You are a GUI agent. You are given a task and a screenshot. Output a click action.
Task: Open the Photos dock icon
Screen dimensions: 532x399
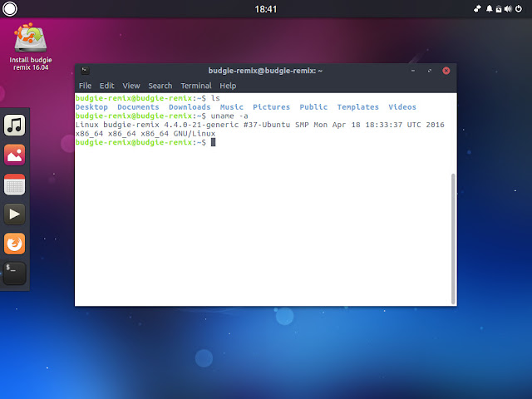coord(15,155)
